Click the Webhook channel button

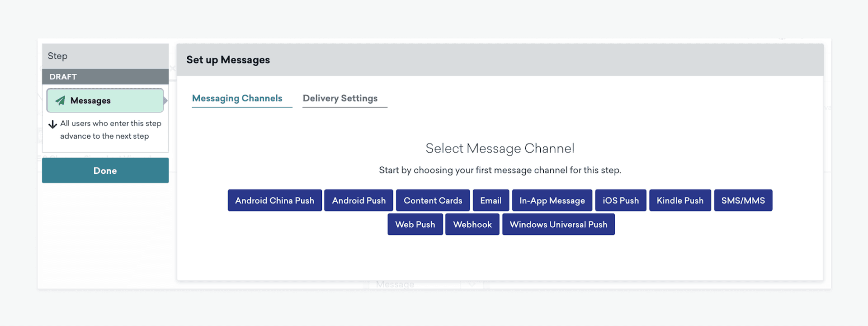tap(472, 225)
